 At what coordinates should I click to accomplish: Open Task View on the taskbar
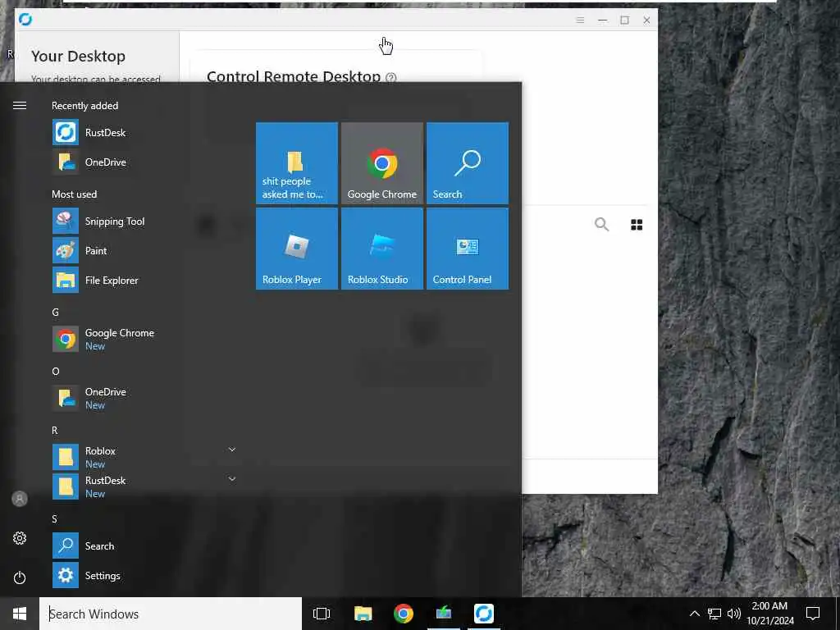pyautogui.click(x=322, y=614)
